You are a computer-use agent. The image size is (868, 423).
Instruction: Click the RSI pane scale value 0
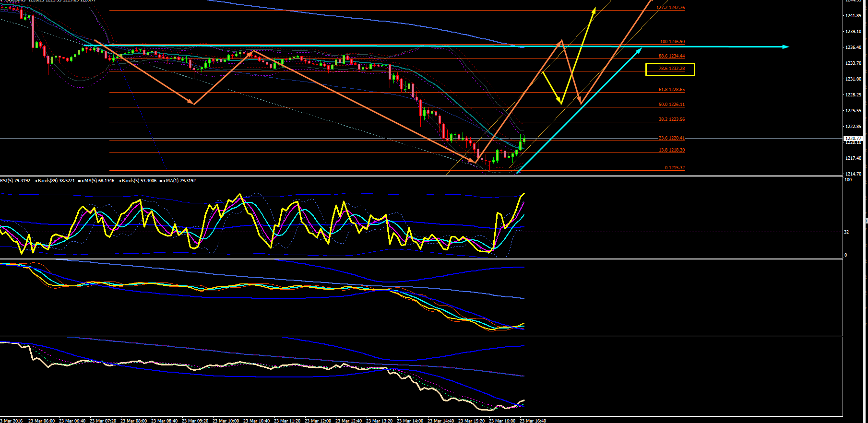tap(845, 255)
